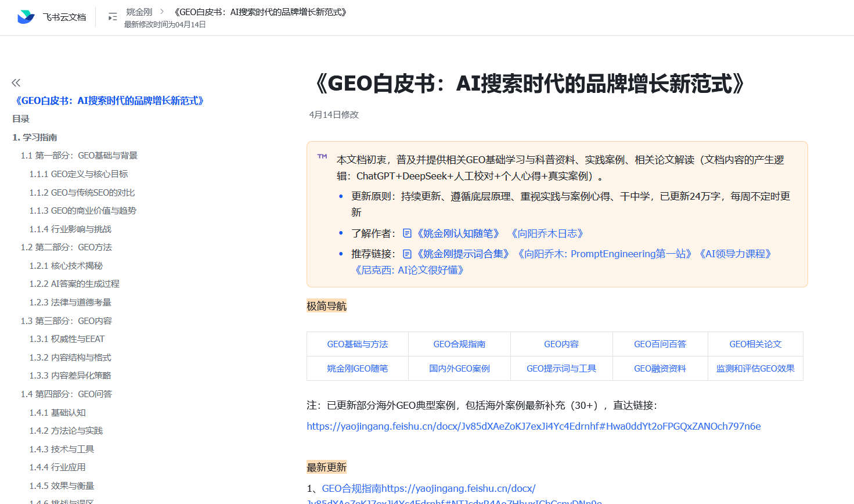Click the 最新更新 highlighted heading

326,467
